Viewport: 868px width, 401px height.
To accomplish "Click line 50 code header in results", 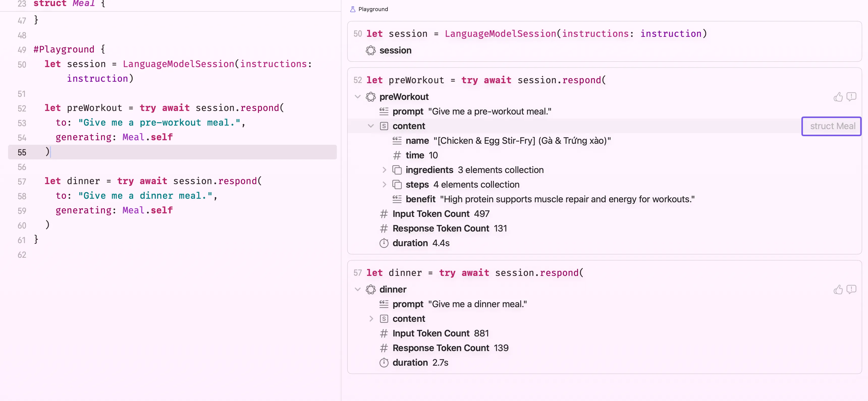I will 536,34.
